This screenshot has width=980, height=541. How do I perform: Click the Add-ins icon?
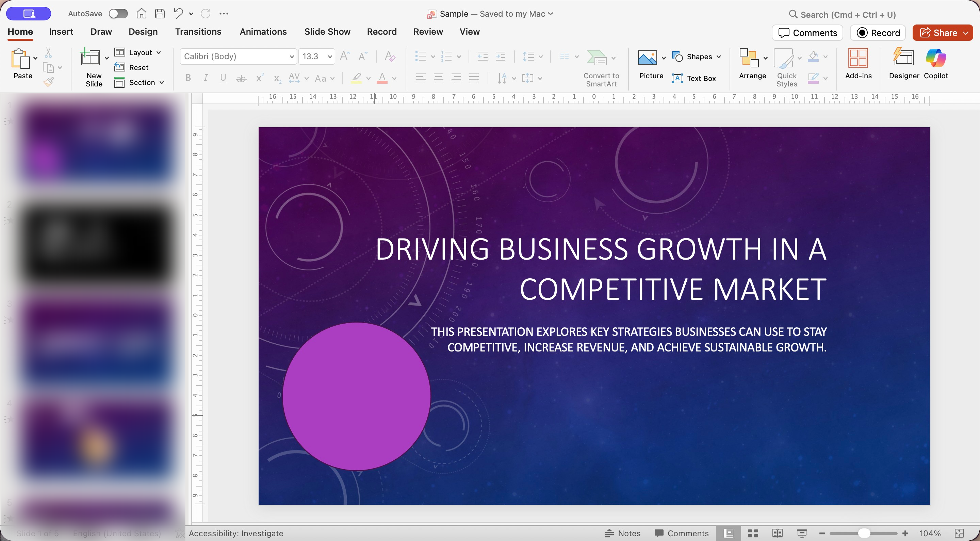click(858, 63)
